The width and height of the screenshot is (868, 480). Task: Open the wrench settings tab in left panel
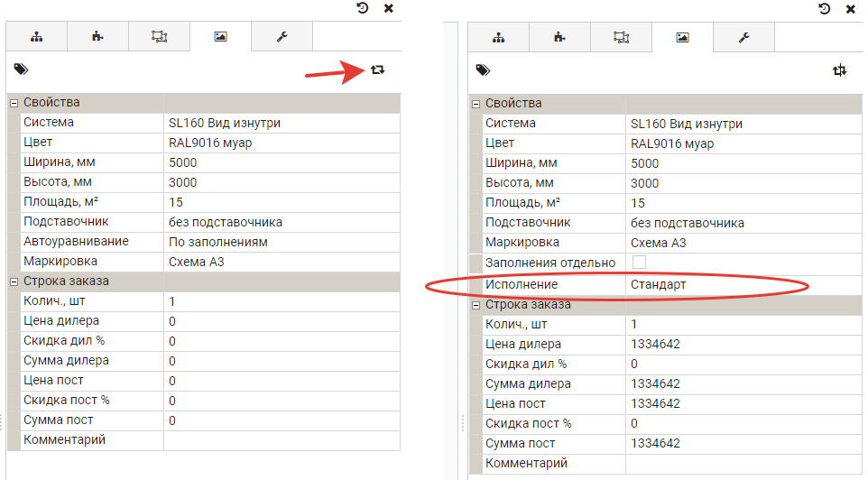click(x=282, y=37)
